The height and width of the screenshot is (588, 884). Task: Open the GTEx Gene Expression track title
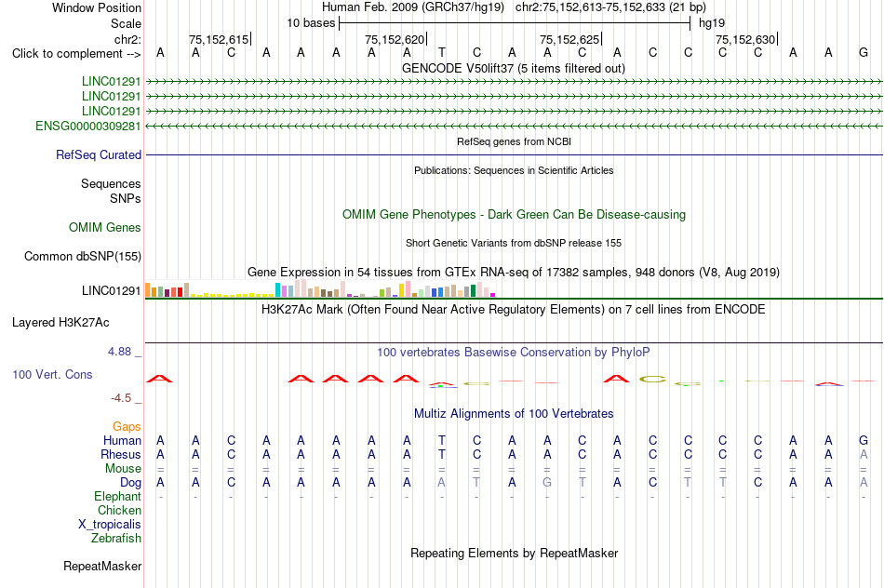point(514,273)
